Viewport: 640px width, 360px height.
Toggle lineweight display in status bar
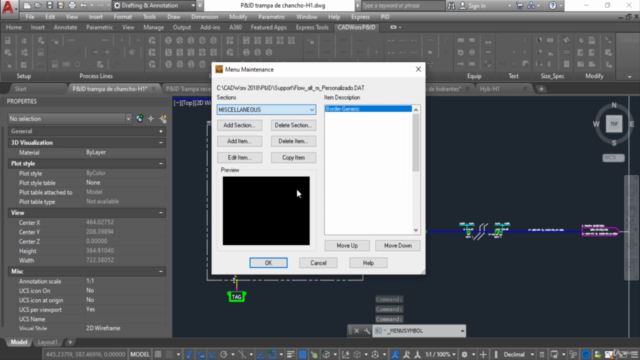pyautogui.click(x=291, y=354)
